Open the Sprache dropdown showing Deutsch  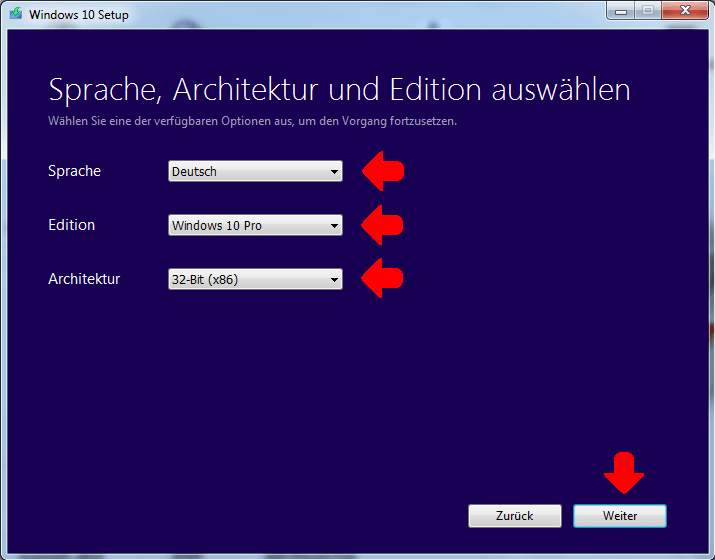coord(255,171)
